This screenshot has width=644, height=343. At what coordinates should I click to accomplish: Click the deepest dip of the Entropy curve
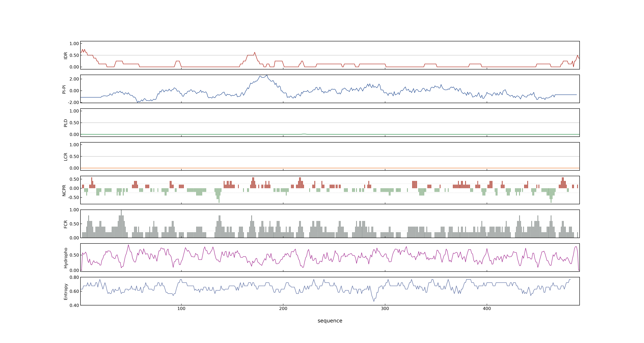(374, 301)
